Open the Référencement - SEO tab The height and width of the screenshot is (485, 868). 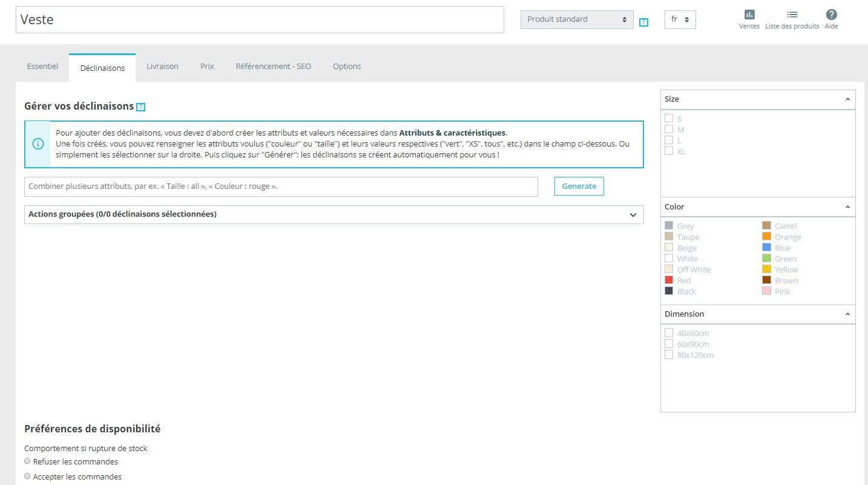[x=273, y=67]
